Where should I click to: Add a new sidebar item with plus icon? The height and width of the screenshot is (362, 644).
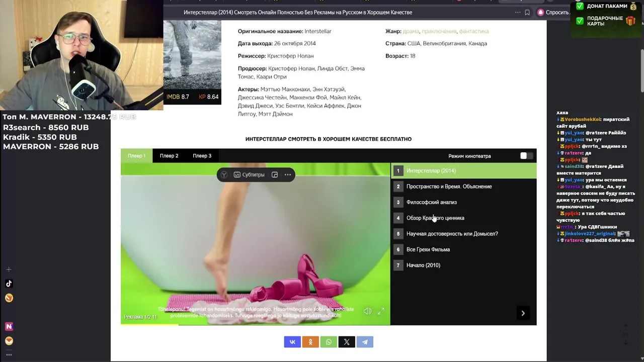point(9,269)
